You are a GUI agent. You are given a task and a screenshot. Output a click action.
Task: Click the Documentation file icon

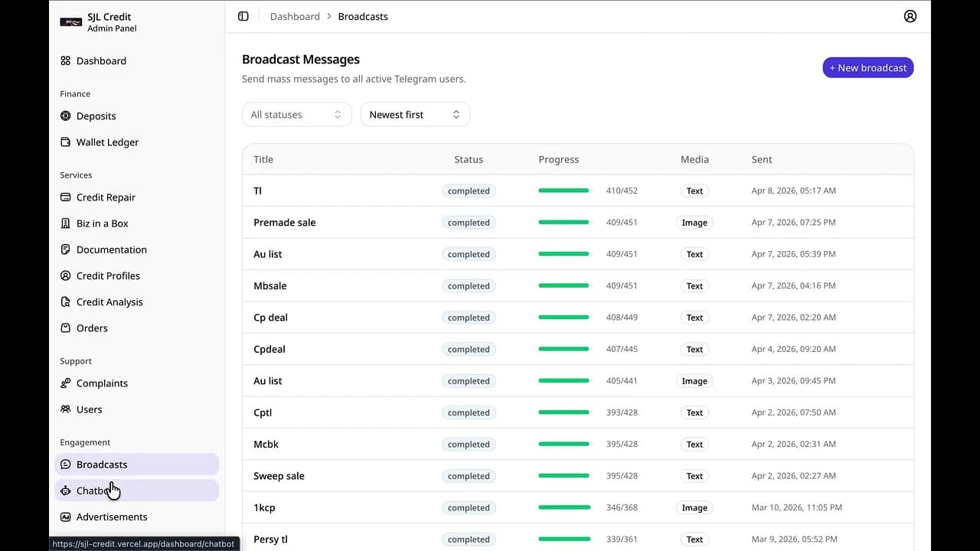click(x=65, y=249)
